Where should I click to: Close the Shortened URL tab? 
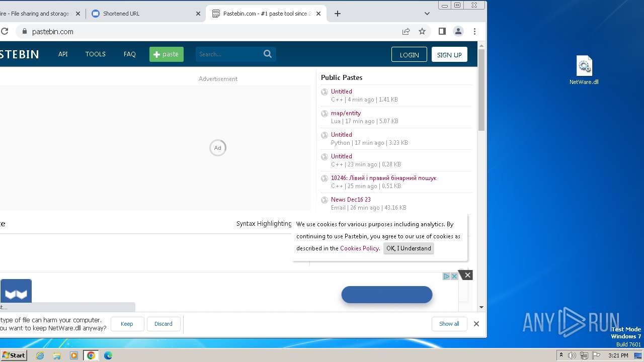coord(198,14)
